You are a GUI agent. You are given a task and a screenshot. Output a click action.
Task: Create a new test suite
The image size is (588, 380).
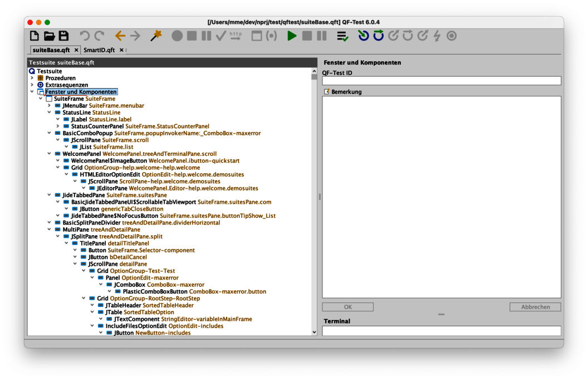34,36
